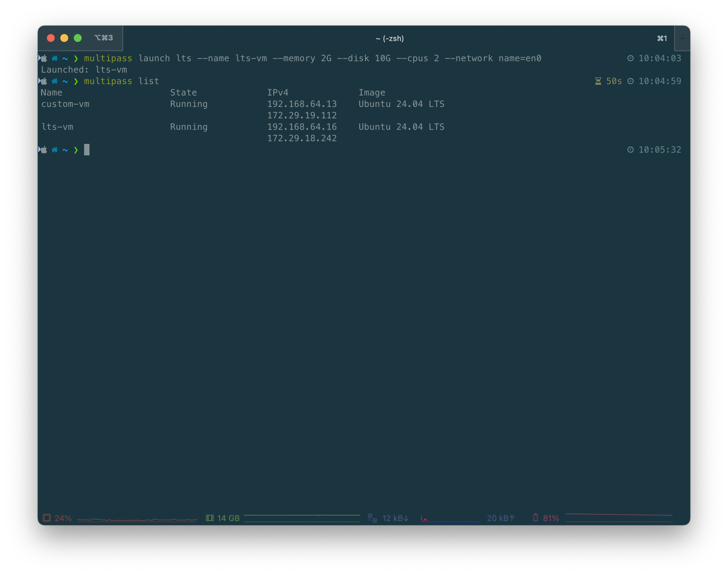Click the Image column header
This screenshot has width=728, height=575.
tap(372, 92)
